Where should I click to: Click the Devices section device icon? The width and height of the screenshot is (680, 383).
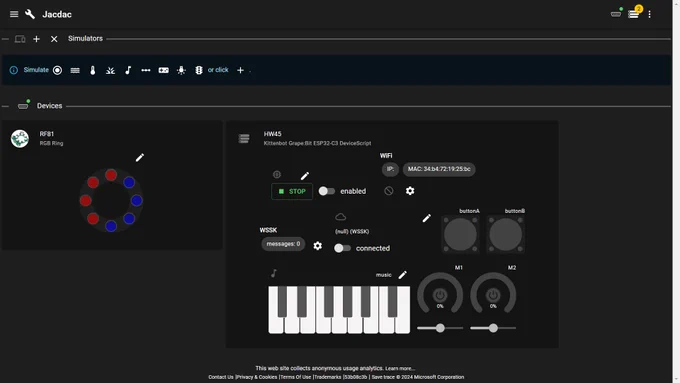point(23,105)
